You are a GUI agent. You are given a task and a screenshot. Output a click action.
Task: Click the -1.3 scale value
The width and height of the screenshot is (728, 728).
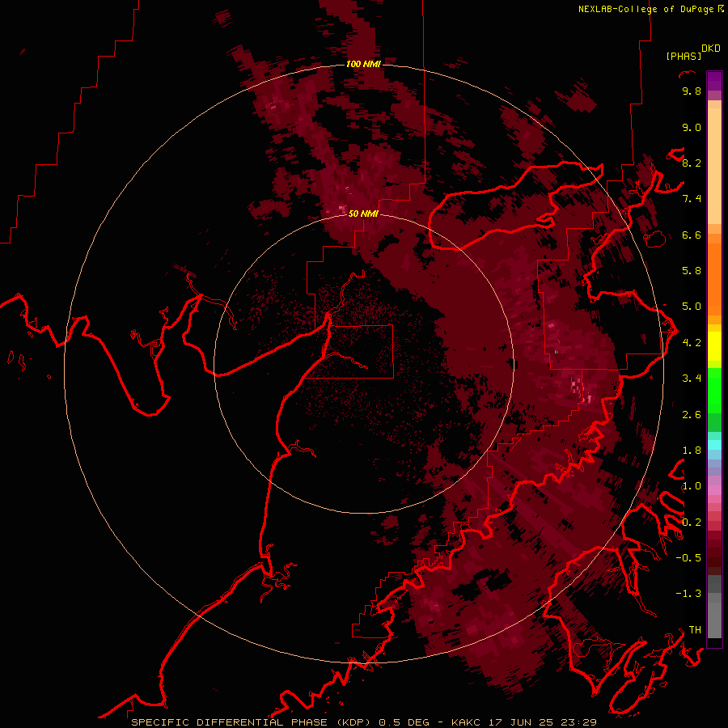[x=688, y=594]
